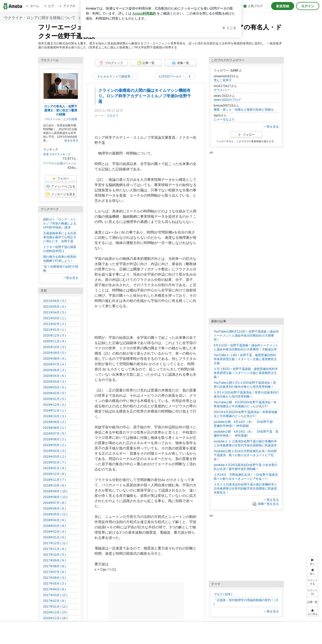Open the ピグ menu item
322x644 pixels.
[49, 6]
